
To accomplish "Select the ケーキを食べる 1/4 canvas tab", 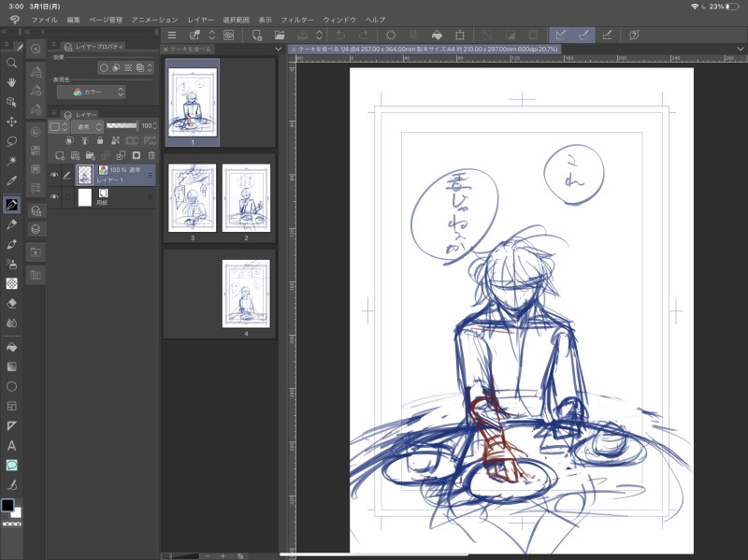I will (x=425, y=50).
